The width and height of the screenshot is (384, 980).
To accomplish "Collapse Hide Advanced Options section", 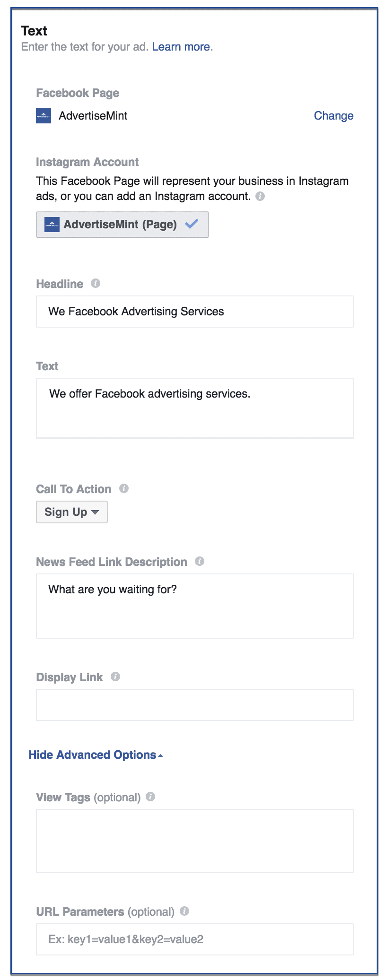I will (96, 755).
